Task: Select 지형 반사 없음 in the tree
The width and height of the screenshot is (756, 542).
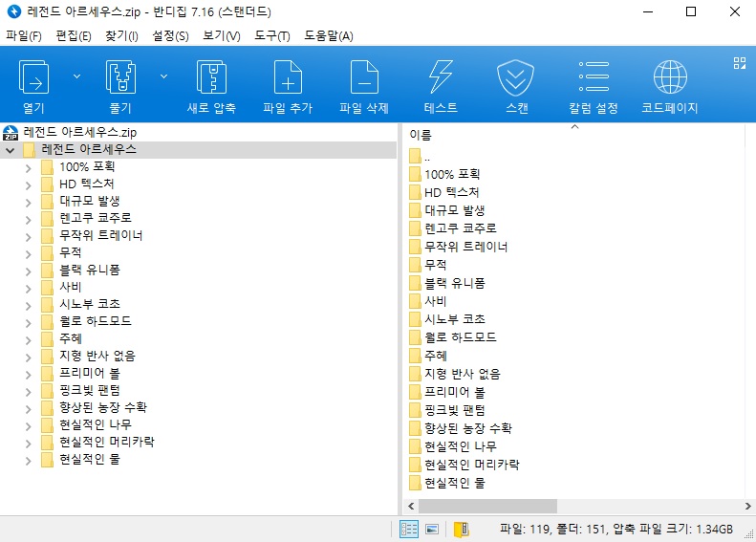Action: (x=97, y=356)
